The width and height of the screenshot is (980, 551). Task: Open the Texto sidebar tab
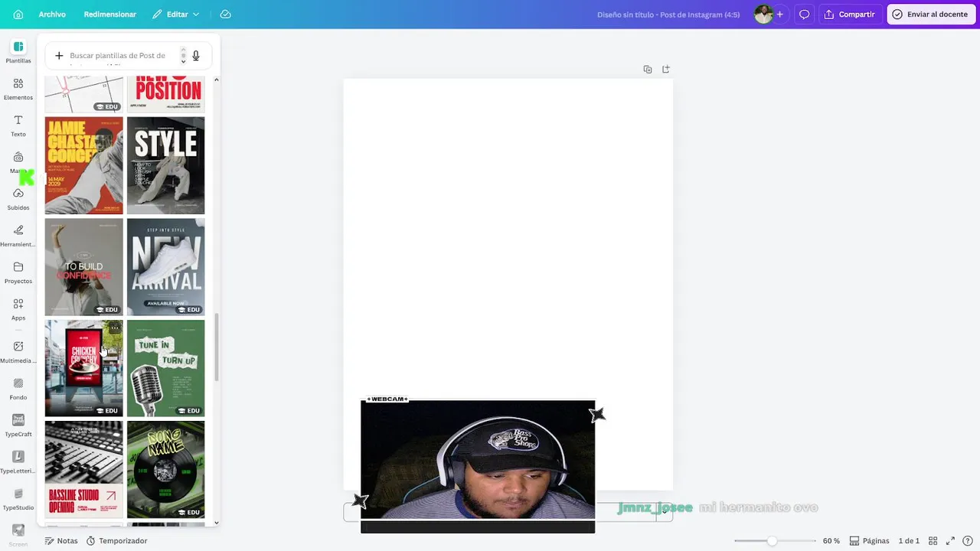18,126
